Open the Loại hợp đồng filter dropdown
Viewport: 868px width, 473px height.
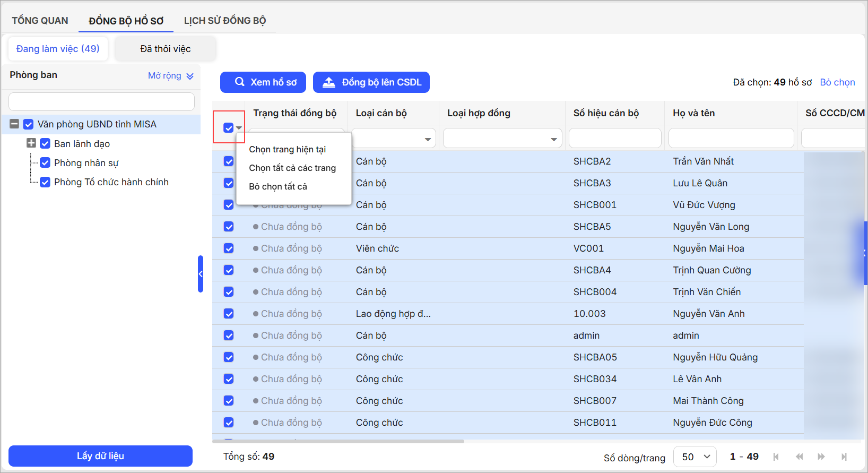click(553, 139)
